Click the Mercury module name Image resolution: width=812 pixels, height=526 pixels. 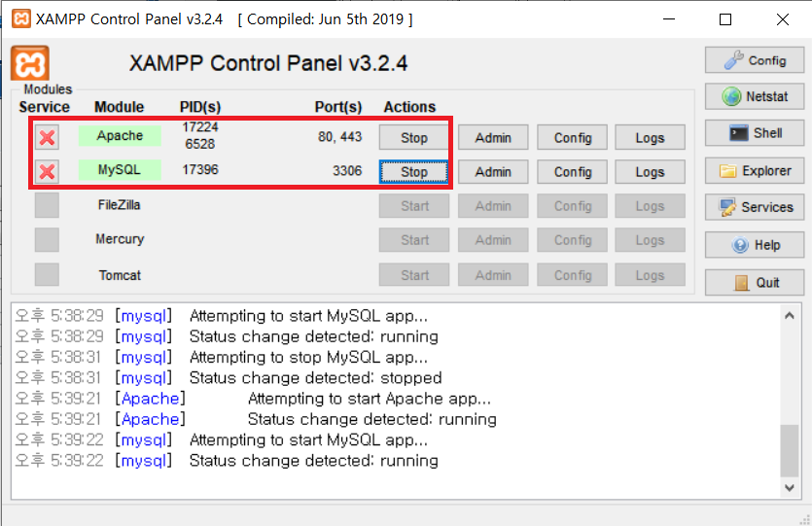pyautogui.click(x=120, y=239)
